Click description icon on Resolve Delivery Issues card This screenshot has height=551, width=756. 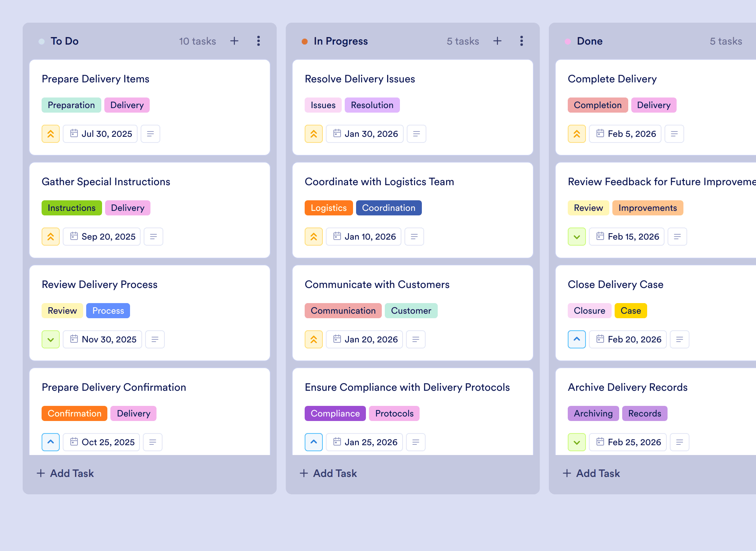click(x=417, y=134)
